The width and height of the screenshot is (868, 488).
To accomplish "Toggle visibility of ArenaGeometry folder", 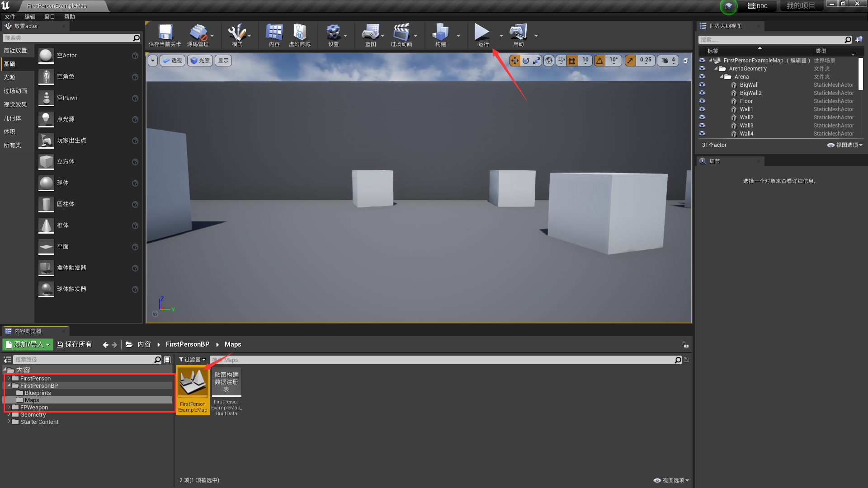I will click(x=702, y=69).
